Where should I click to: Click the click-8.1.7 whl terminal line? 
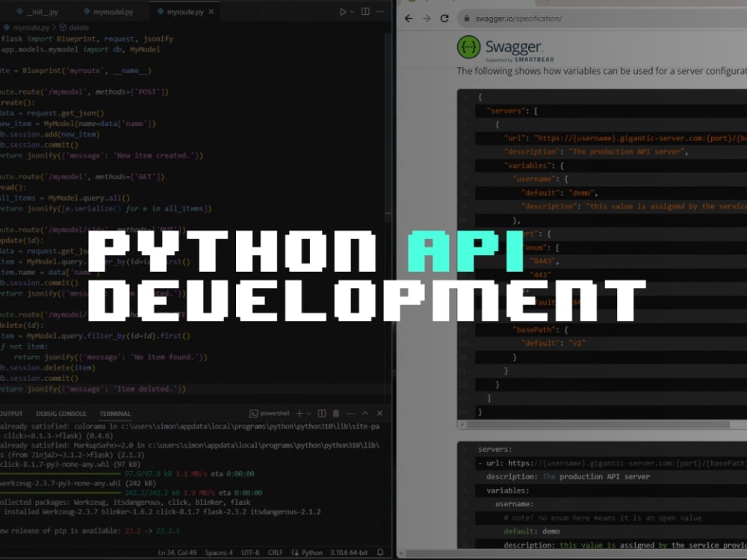[x=70, y=464]
